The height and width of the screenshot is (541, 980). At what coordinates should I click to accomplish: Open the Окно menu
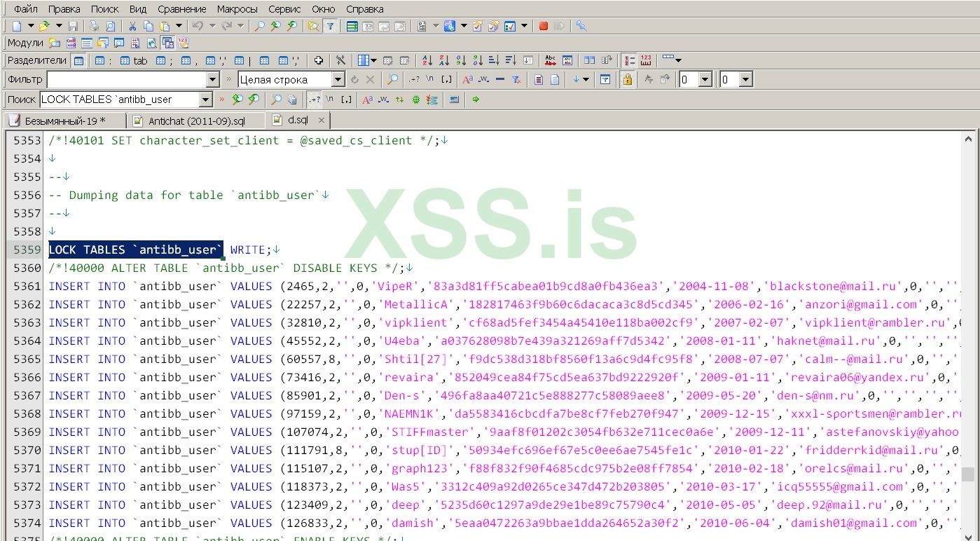pyautogui.click(x=324, y=9)
